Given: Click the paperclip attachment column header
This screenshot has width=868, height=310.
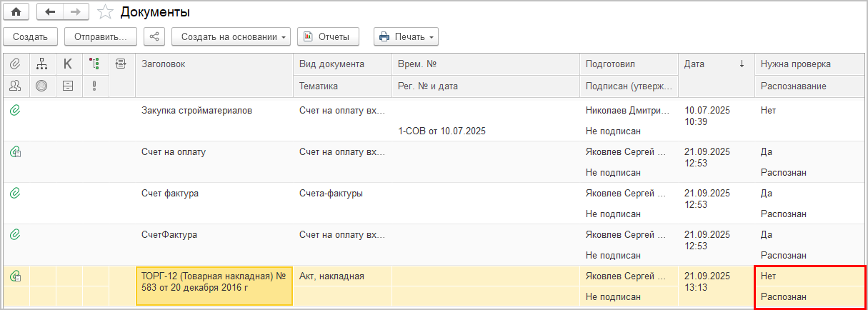Looking at the screenshot, I should (x=15, y=64).
